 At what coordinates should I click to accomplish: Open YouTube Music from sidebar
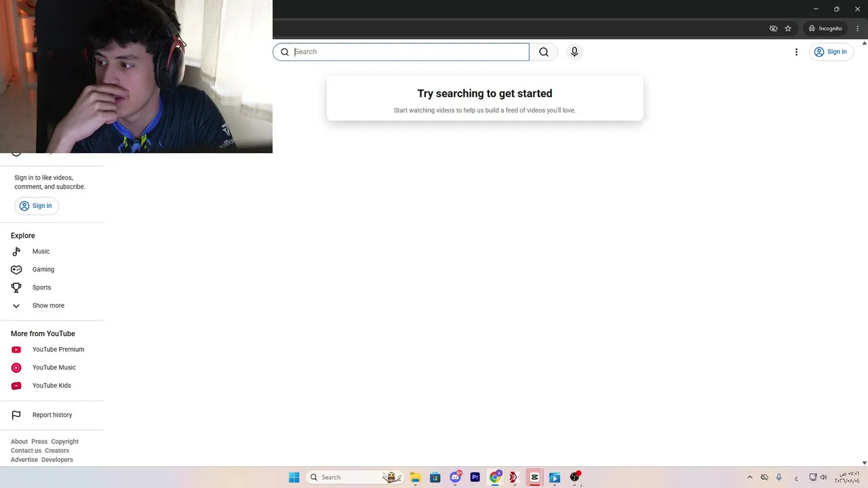click(52, 367)
